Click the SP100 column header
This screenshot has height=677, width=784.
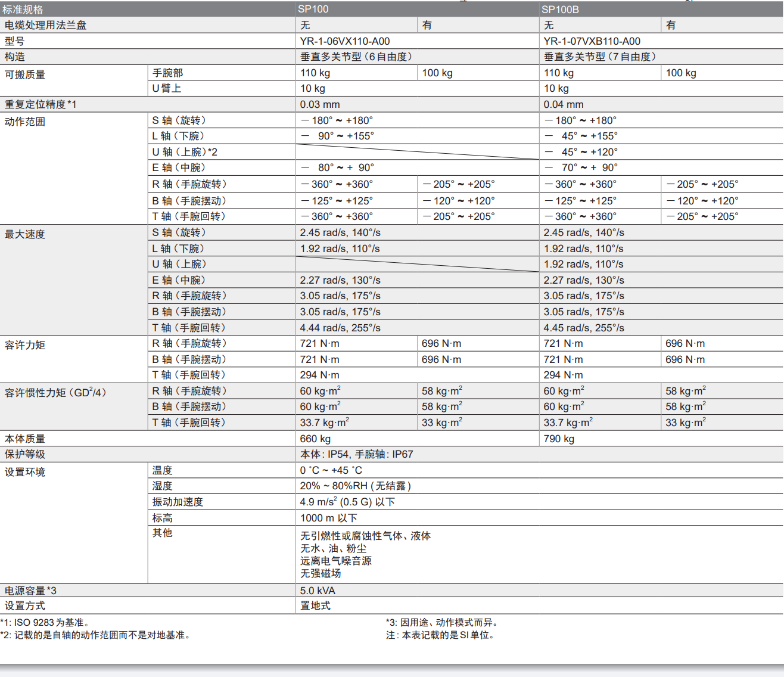(313, 9)
